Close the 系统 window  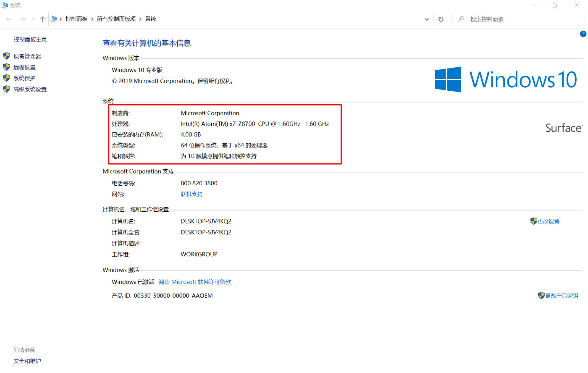[577, 5]
